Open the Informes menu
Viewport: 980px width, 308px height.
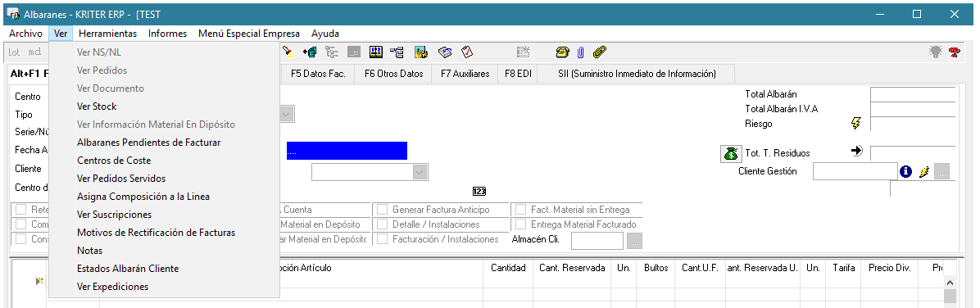click(167, 34)
